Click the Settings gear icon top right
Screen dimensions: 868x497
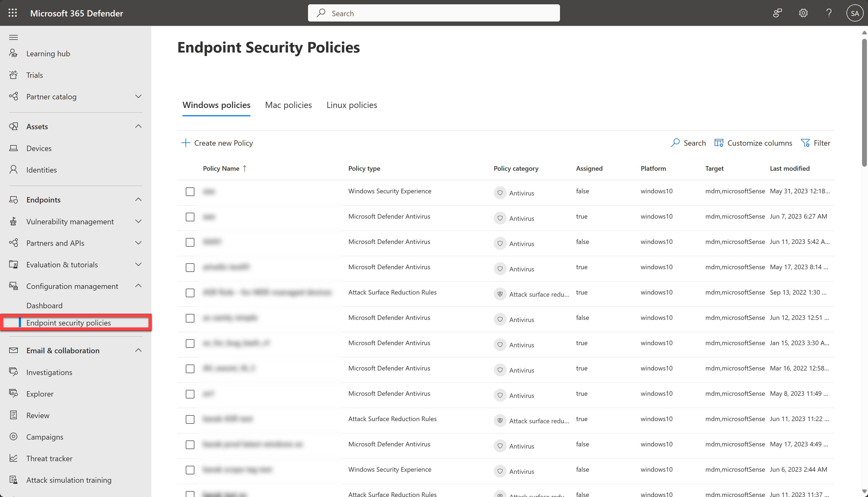(x=804, y=13)
